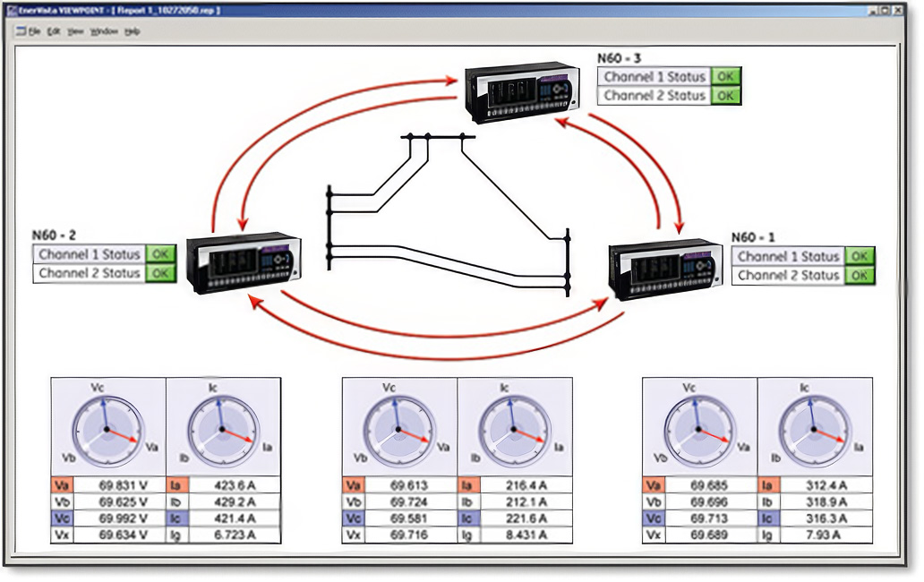Click the N60 - 3 Channel 1 Status OK indicator

coord(725,77)
